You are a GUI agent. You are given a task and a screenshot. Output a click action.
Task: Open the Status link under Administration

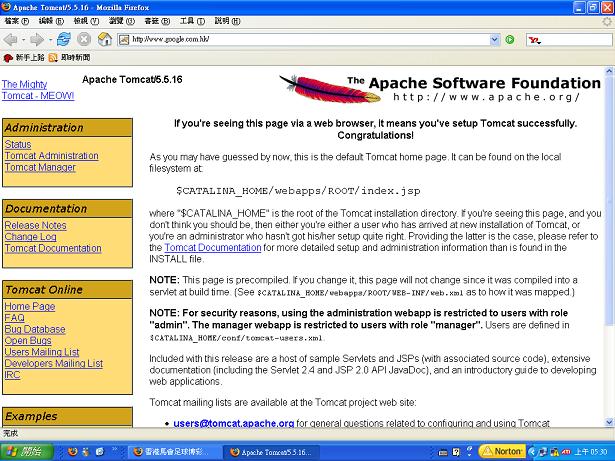(x=18, y=144)
